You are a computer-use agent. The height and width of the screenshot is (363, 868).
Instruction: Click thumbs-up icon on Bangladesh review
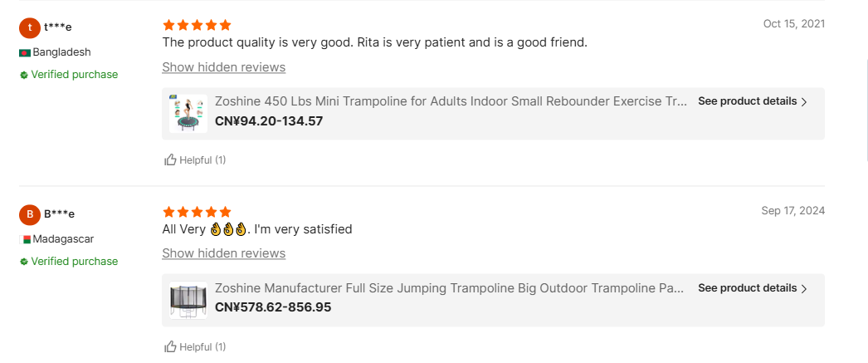pos(170,159)
